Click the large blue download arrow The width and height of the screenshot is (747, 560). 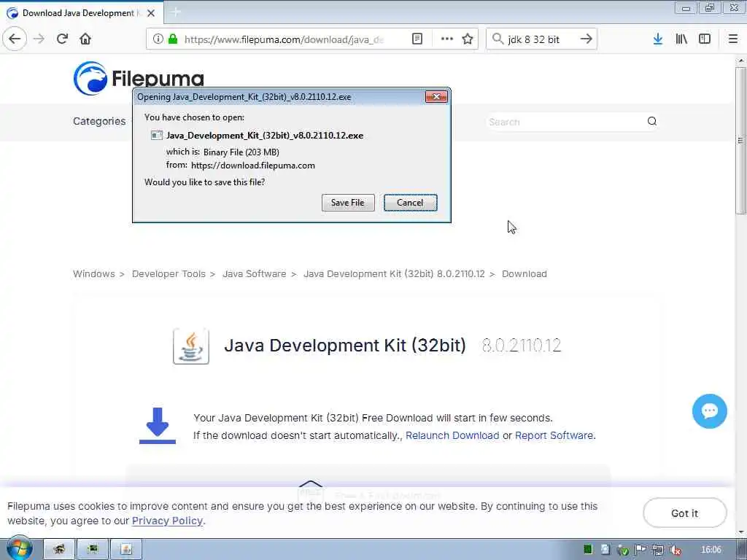pyautogui.click(x=158, y=425)
